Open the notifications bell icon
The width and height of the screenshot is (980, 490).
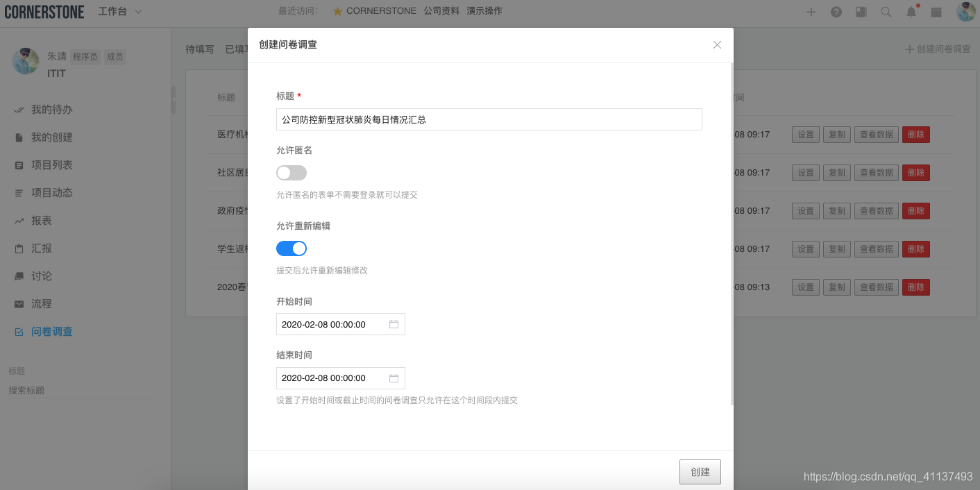911,12
